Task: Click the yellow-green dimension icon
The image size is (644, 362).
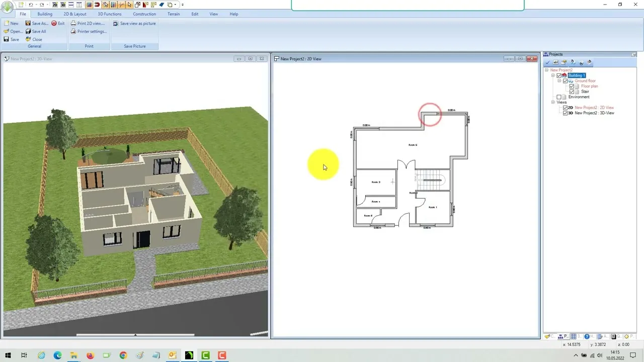Action: tap(153, 5)
